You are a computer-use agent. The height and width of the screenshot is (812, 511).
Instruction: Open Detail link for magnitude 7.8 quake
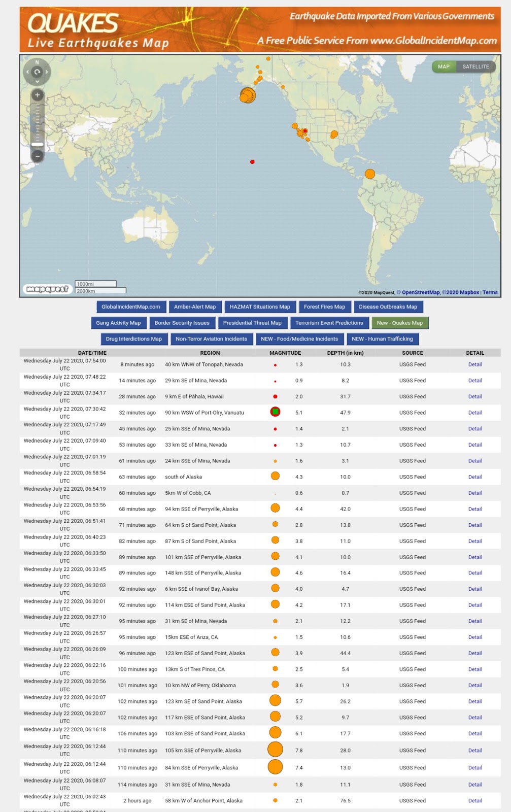click(475, 750)
